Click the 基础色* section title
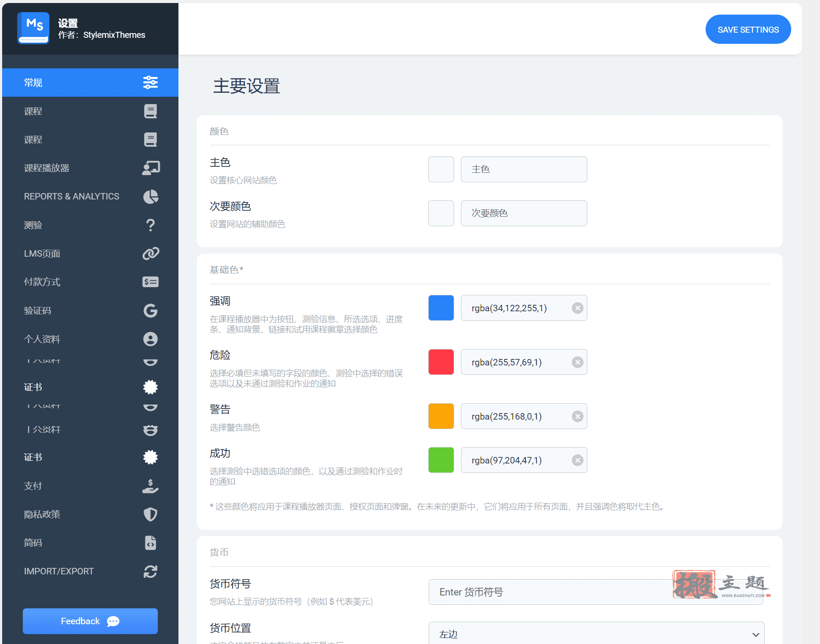820x644 pixels. 227,270
